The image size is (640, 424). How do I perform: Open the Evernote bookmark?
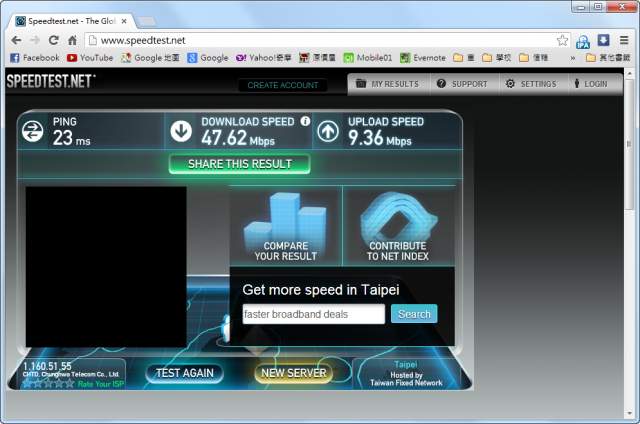point(423,58)
